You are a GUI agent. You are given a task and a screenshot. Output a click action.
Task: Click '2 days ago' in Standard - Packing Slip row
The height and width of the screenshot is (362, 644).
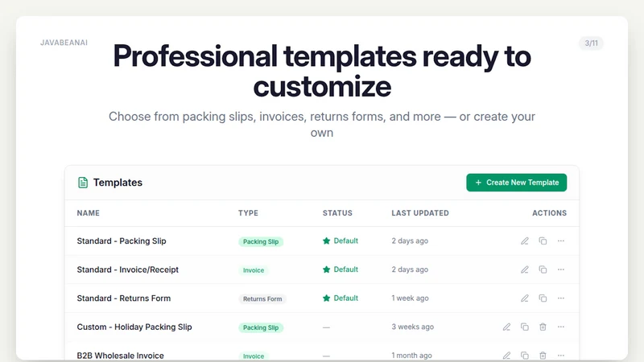coord(410,241)
